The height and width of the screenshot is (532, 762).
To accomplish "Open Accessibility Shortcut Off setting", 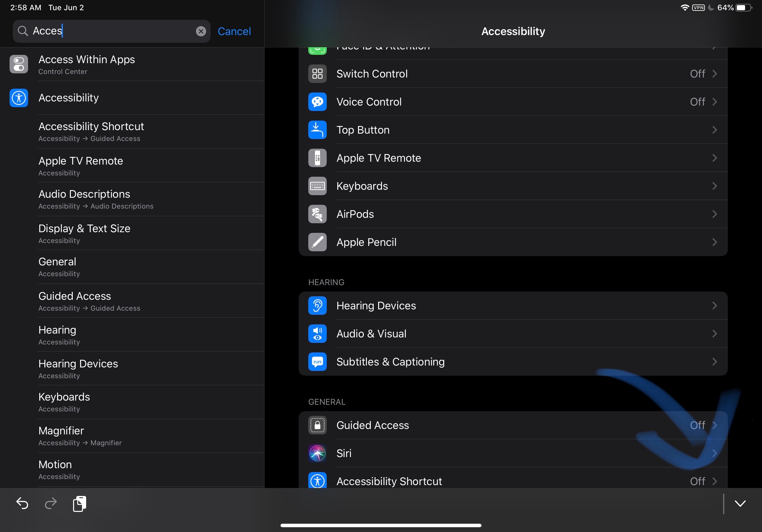I will coord(697,481).
